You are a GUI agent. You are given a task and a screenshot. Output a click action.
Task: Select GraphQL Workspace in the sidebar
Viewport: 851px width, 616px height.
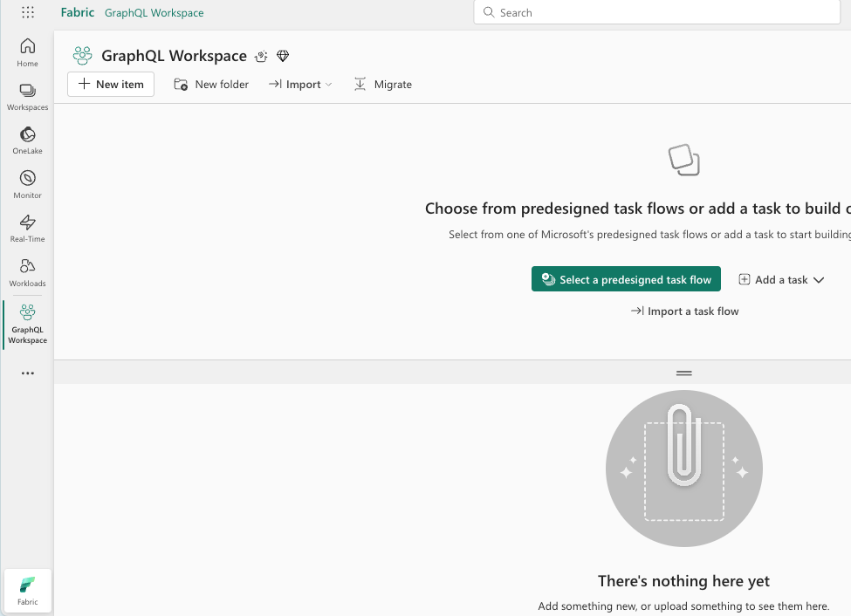click(28, 325)
